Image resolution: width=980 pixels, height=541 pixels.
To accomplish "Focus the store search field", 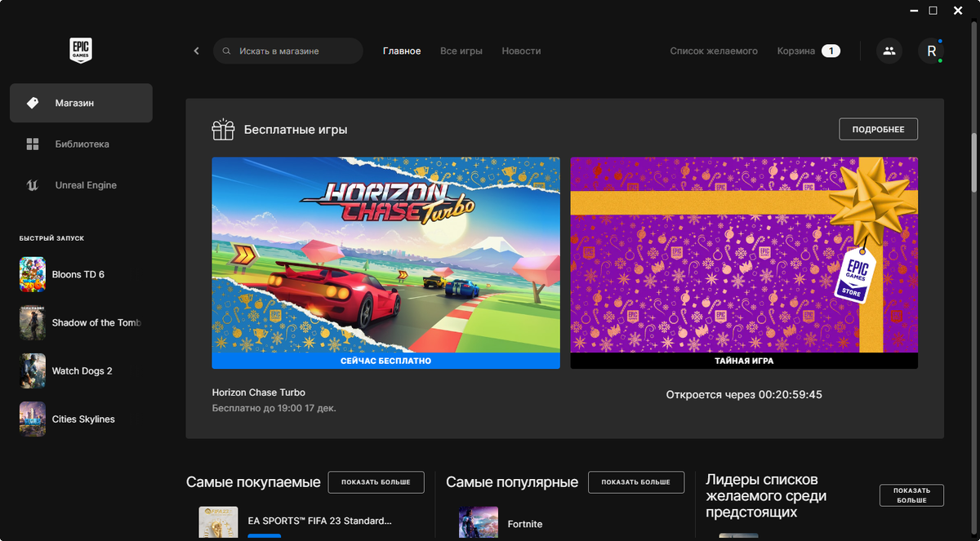I will tap(288, 51).
